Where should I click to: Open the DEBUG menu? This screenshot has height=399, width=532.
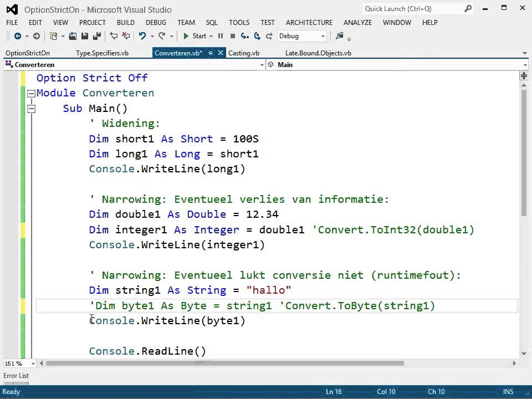point(156,22)
